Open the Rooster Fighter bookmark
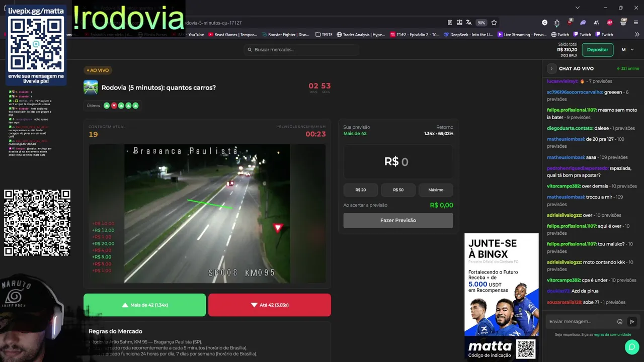 pos(286,35)
